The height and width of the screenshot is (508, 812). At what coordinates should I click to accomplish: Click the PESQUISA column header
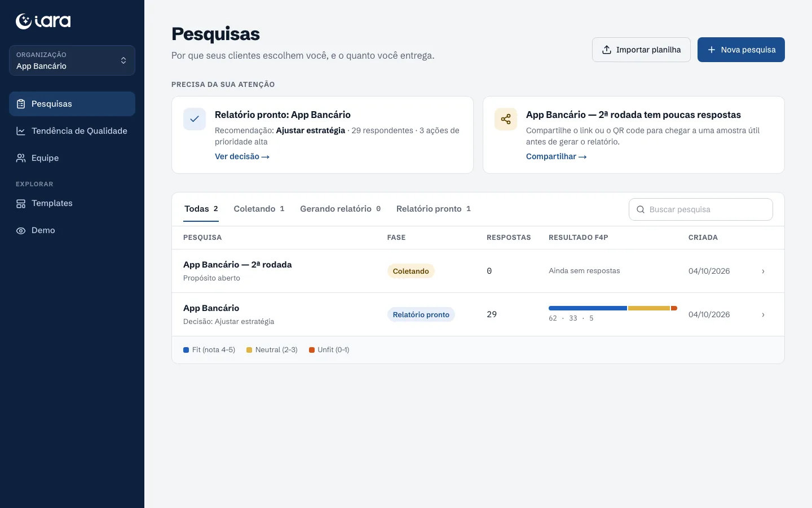202,238
